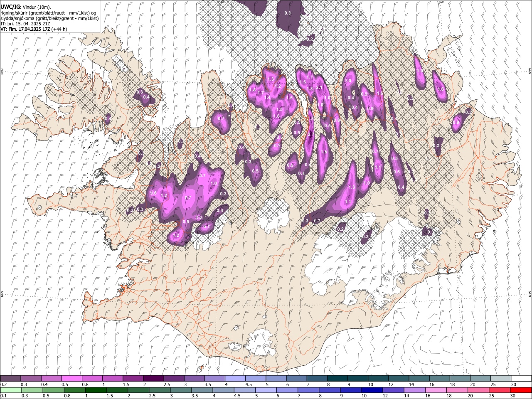Image resolution: width=532 pixels, height=399 pixels.
Task: Click the upper legend swatch labeled 0.2
Action: click(x=10, y=378)
